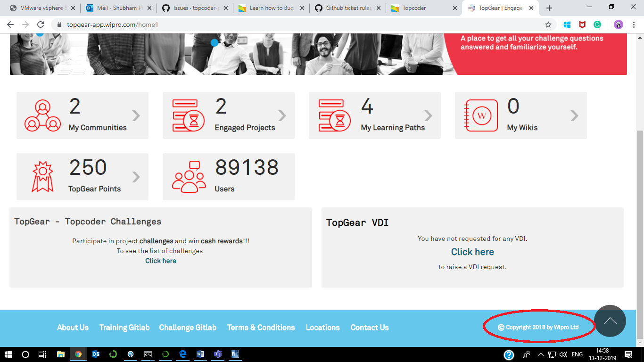
Task: Click the address bar URL field
Action: pos(302,25)
